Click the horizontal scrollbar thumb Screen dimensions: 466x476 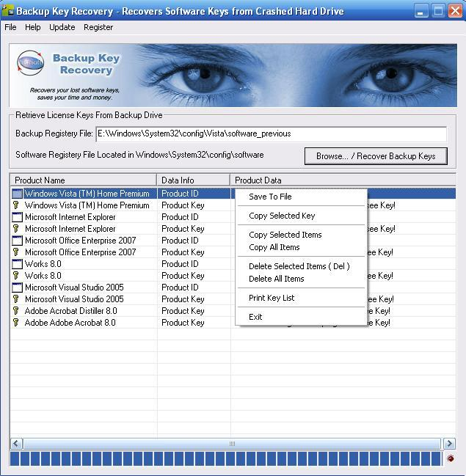point(232,444)
